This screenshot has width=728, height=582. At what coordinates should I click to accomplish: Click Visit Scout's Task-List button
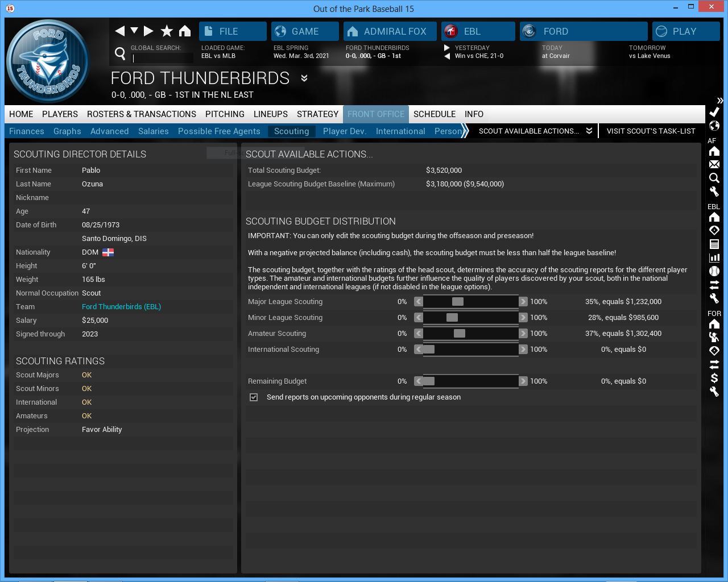[651, 131]
